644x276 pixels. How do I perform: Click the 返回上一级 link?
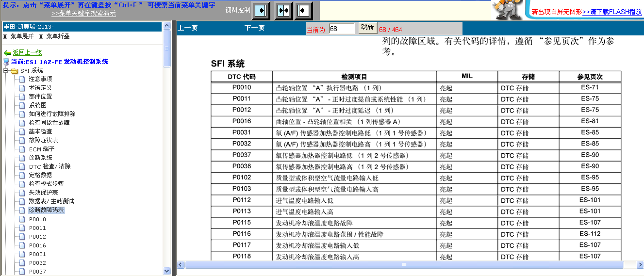(x=27, y=53)
